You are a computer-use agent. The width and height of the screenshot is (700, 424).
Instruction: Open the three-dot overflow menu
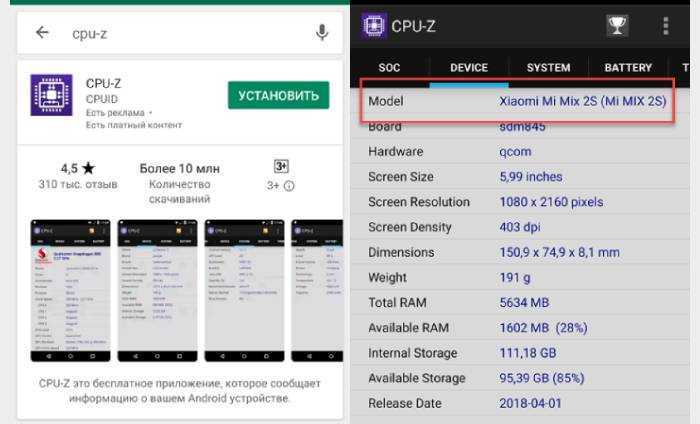coord(666,26)
